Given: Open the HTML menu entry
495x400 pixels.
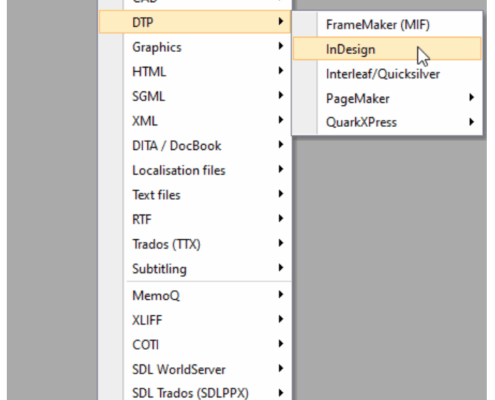Looking at the screenshot, I should click(195, 72).
